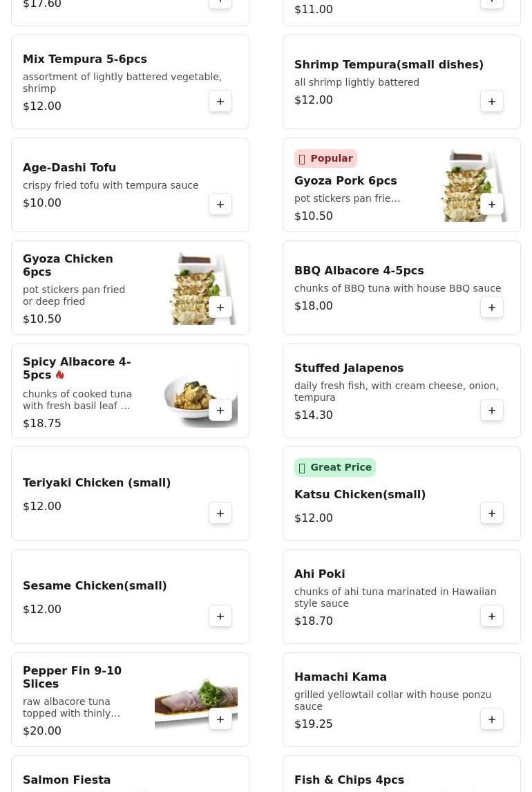Add Hamachi Kama to the order
The image size is (532, 792).
pos(492,719)
